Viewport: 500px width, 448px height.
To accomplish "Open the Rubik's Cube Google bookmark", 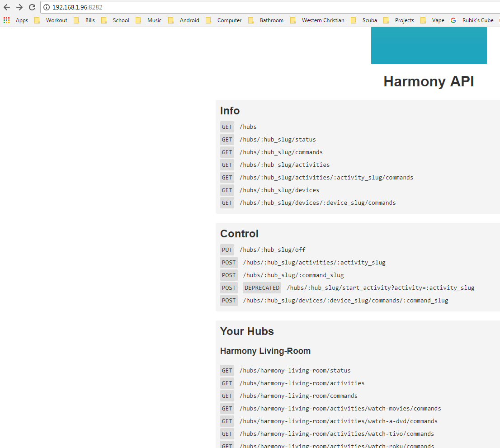I will (472, 20).
